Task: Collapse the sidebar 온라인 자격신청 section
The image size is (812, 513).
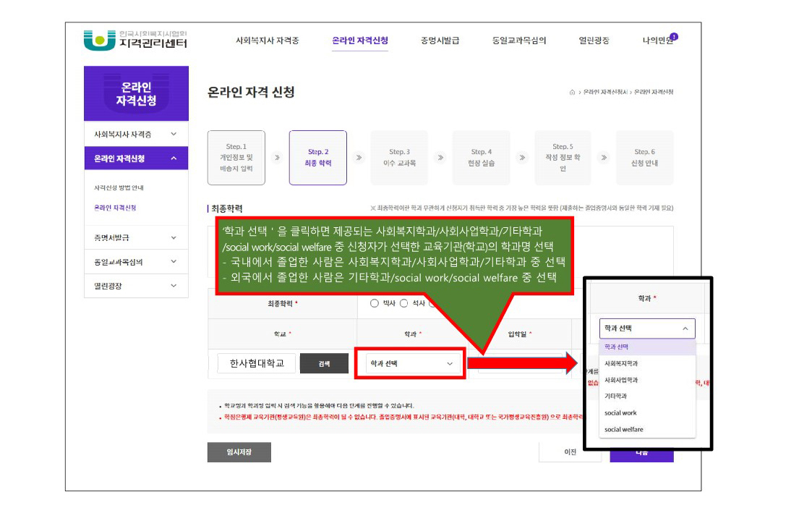Action: (x=136, y=158)
